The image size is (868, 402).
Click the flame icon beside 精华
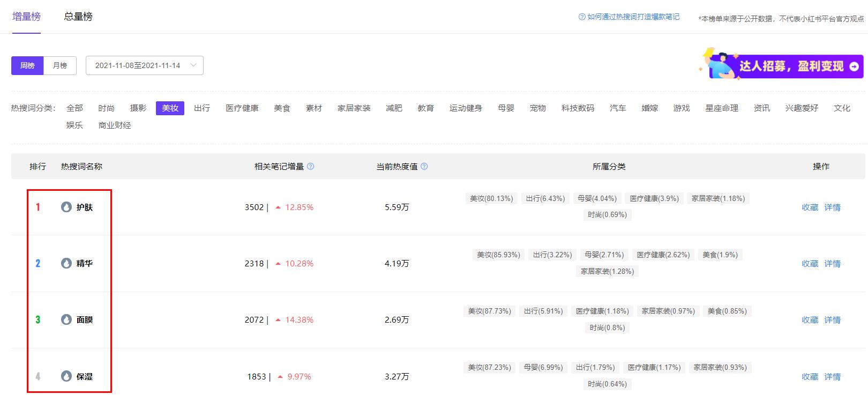point(66,263)
